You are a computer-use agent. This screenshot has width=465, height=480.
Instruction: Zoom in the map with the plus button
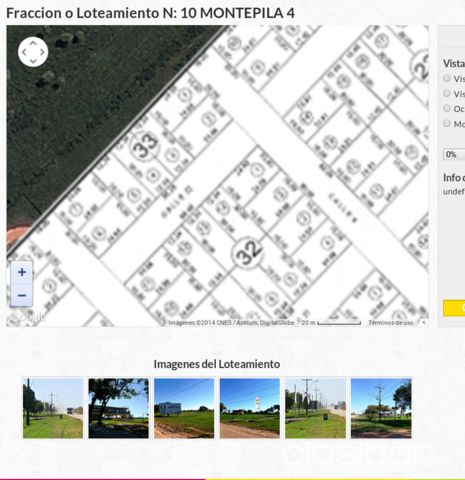tap(22, 272)
